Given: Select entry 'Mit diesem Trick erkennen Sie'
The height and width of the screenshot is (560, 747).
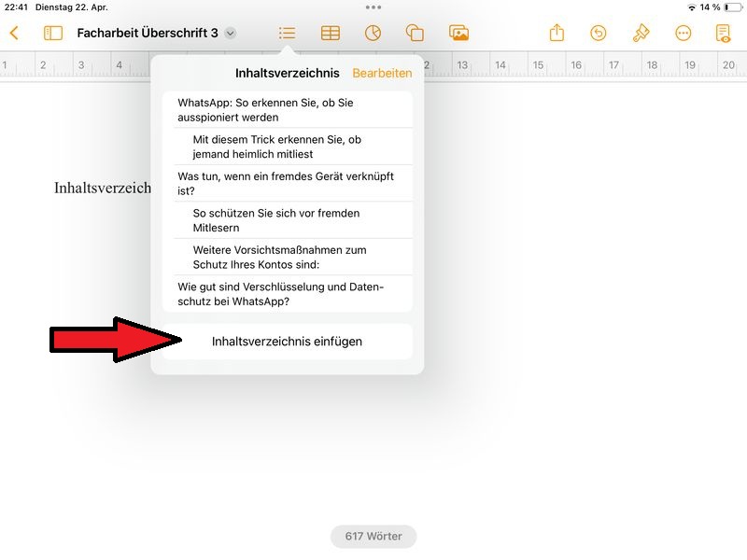Looking at the screenshot, I should pos(288,147).
